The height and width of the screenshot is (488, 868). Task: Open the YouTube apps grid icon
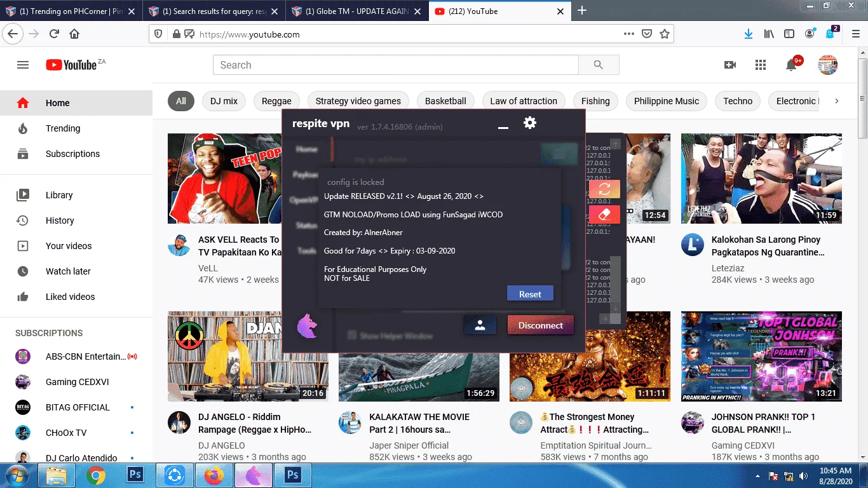tap(761, 65)
